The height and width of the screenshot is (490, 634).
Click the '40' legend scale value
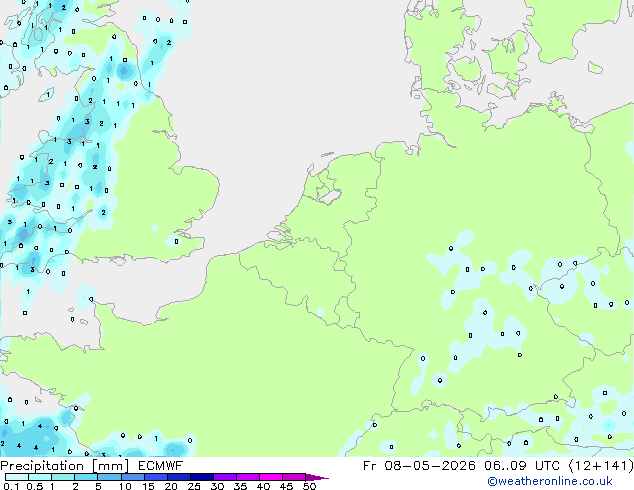(x=263, y=486)
